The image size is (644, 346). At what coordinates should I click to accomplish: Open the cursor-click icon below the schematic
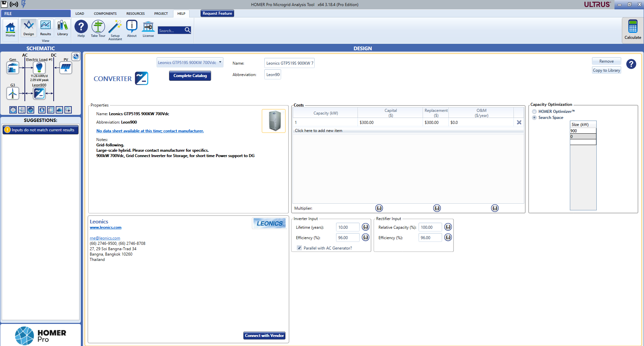pyautogui.click(x=68, y=110)
